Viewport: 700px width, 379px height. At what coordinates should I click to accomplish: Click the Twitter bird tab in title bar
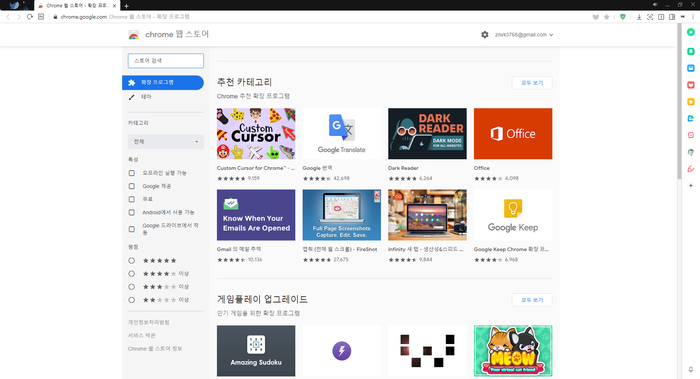click(15, 5)
